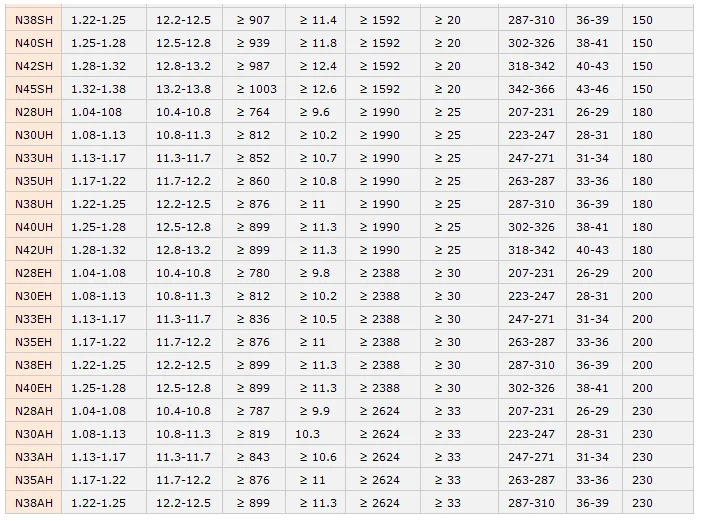The width and height of the screenshot is (702, 521).
Task: Pick the '≥ 12.4' cell
Action: [x=316, y=66]
